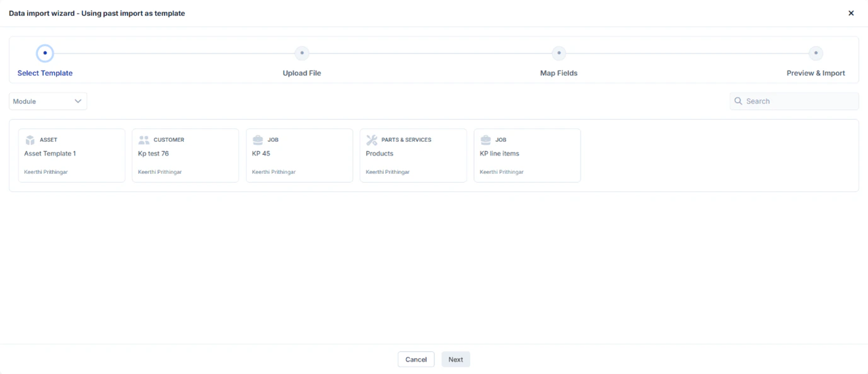Click Keerthi Prithingar on KP line items card
This screenshot has height=374, width=868.
502,172
